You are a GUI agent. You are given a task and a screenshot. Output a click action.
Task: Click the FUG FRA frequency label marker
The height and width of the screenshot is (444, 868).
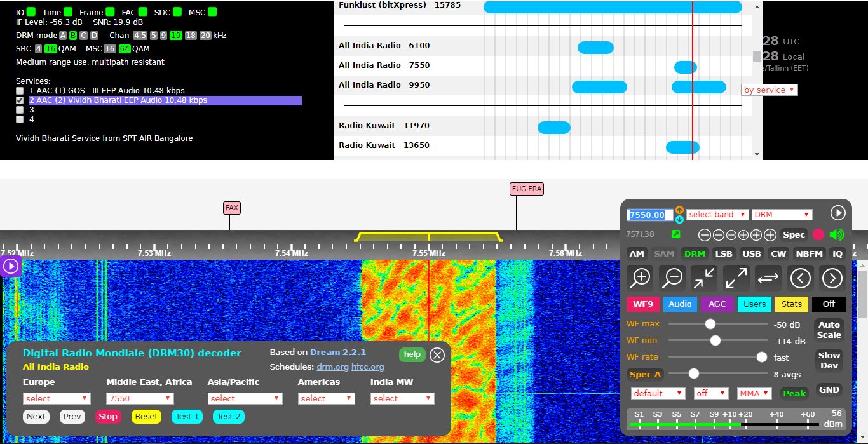pyautogui.click(x=527, y=189)
